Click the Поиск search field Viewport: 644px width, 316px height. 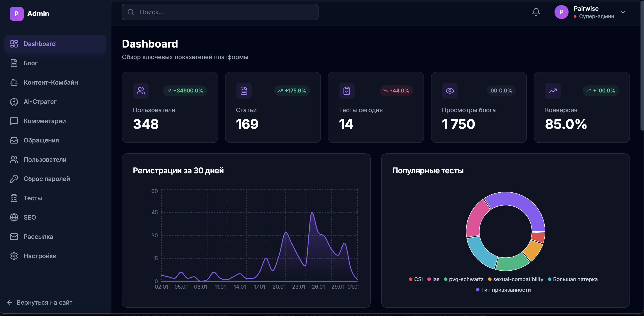[220, 12]
